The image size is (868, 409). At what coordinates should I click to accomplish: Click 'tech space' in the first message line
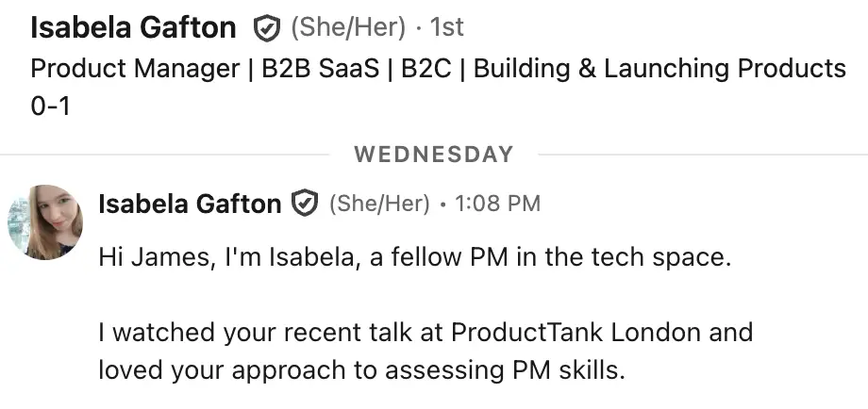click(x=683, y=258)
